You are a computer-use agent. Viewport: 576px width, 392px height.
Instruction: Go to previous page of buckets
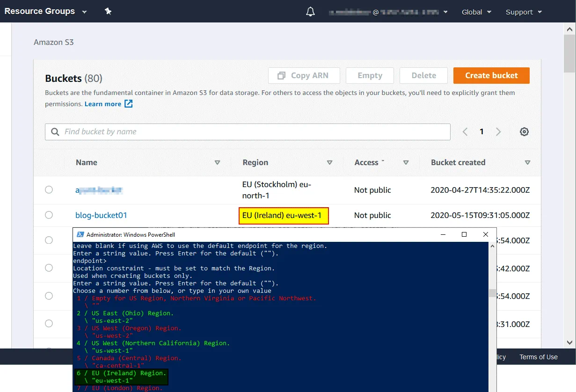click(x=465, y=132)
